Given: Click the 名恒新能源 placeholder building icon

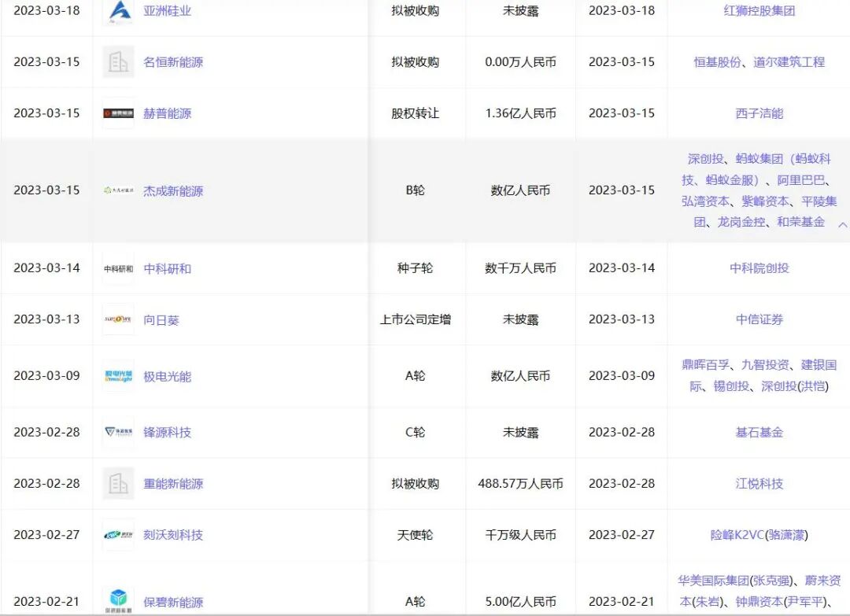Looking at the screenshot, I should pos(118,61).
